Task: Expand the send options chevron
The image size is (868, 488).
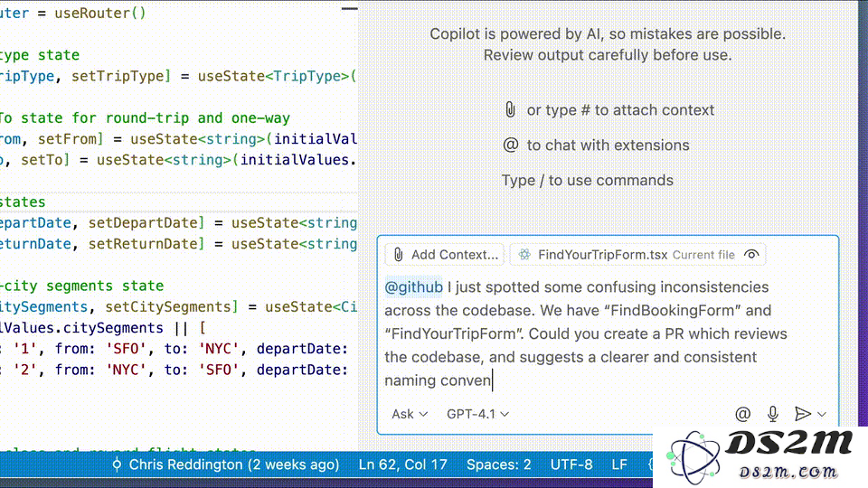Action: pyautogui.click(x=822, y=414)
